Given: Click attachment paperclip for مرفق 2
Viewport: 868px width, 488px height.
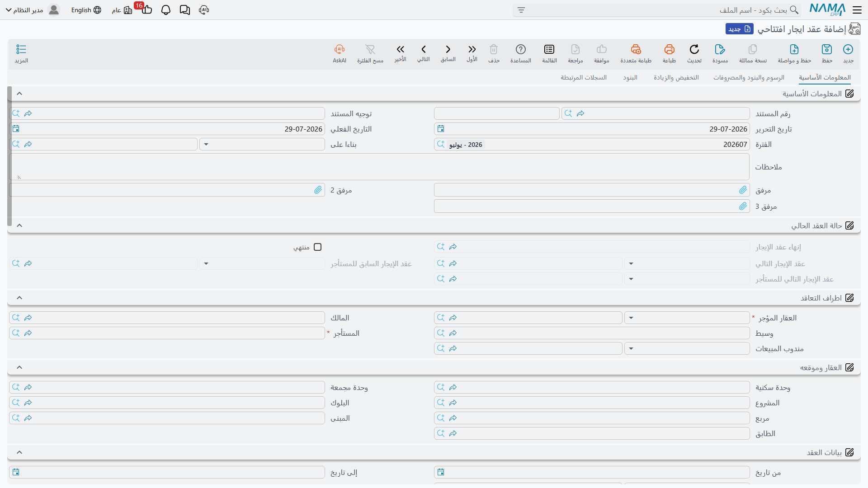Looking at the screenshot, I should [318, 190].
